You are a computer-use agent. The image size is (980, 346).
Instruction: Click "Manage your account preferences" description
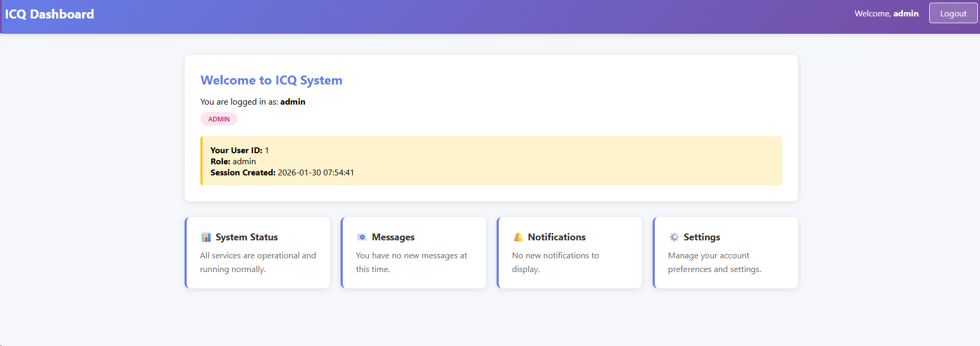point(714,262)
